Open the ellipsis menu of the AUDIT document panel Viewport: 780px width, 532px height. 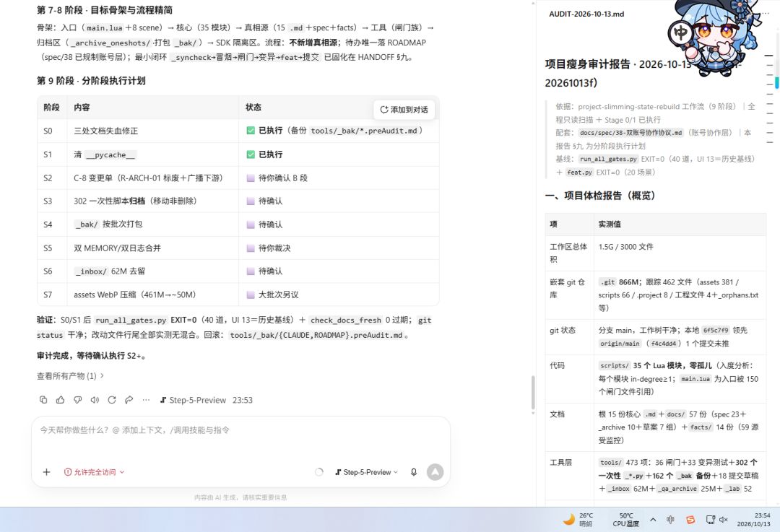pos(766,14)
